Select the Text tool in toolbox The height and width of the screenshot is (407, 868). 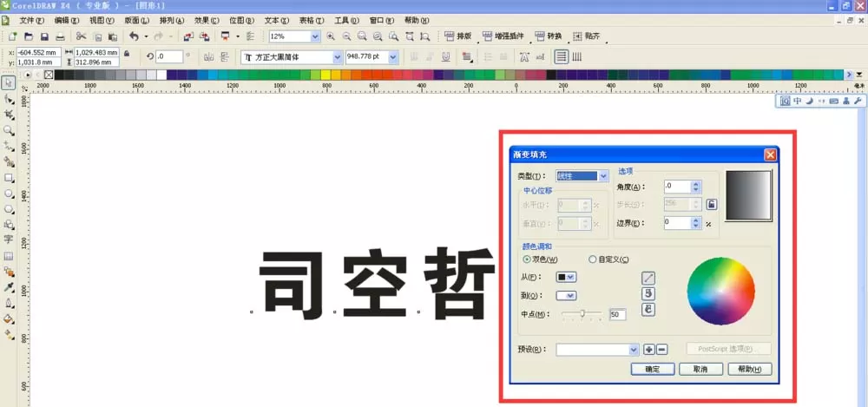coord(9,240)
